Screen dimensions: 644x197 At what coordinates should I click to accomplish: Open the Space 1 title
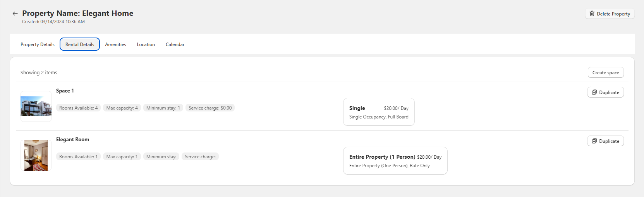pos(65,91)
